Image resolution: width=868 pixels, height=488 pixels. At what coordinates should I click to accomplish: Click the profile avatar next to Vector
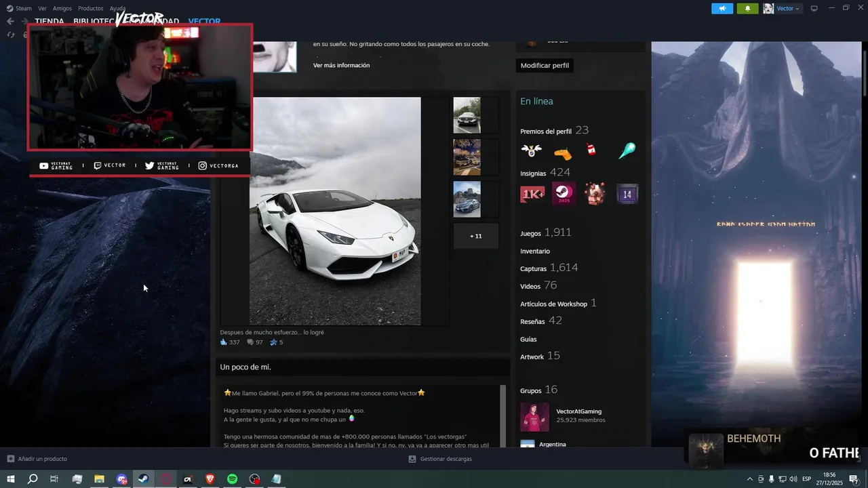(x=768, y=8)
